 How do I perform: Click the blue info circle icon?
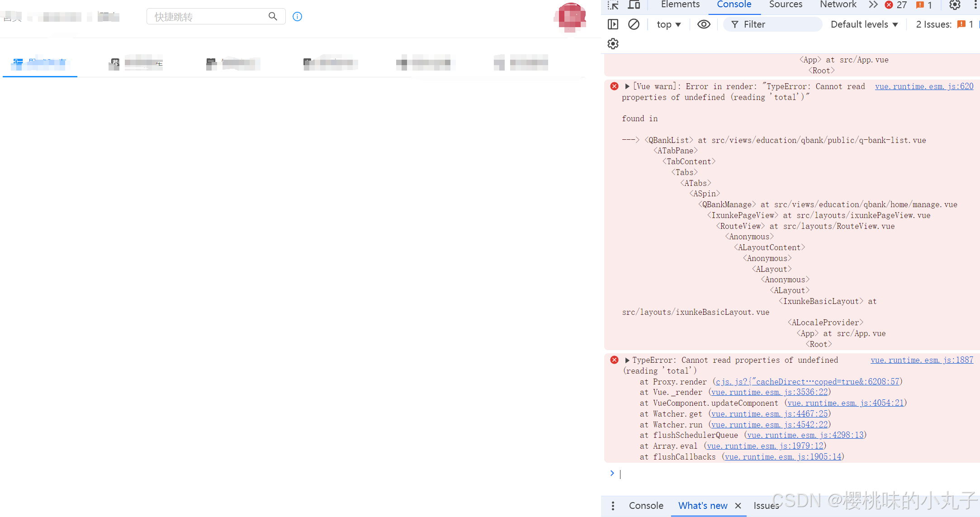[x=297, y=17]
